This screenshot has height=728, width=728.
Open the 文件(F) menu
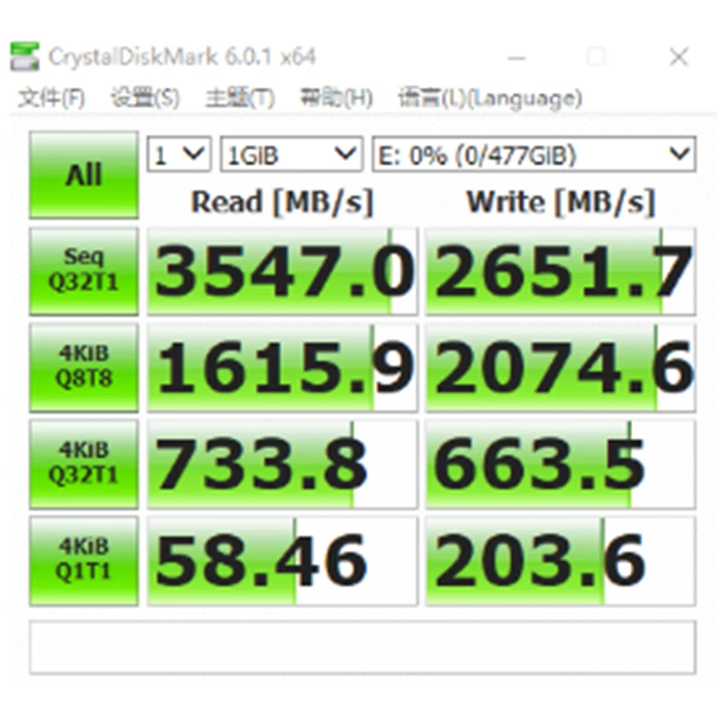(52, 98)
